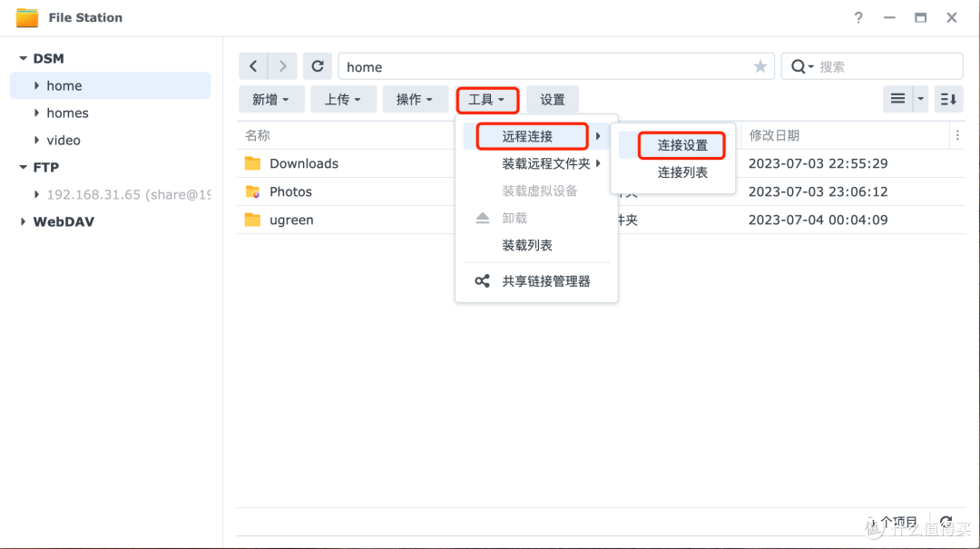The image size is (980, 549).
Task: Click the 上传 button in the toolbar
Action: (x=343, y=99)
